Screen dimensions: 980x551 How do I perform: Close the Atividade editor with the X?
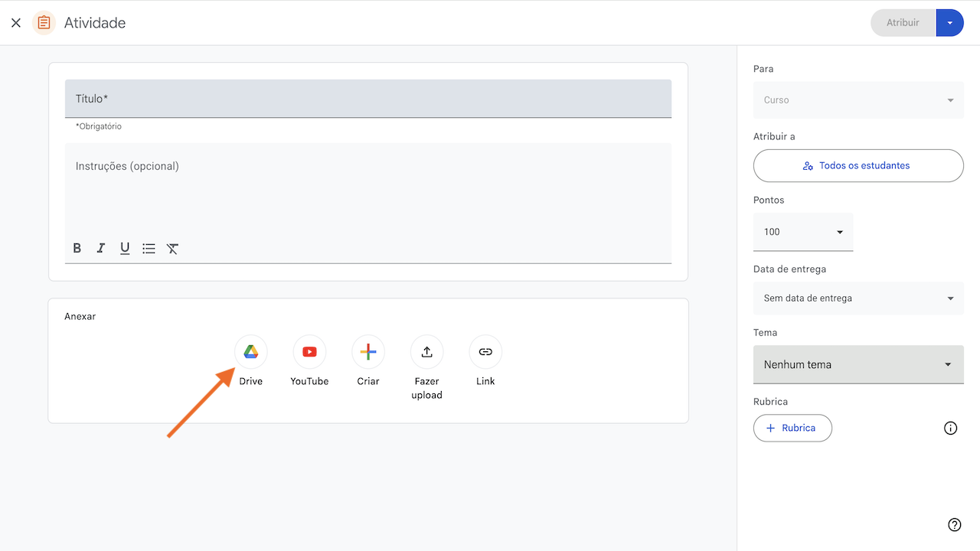(16, 23)
